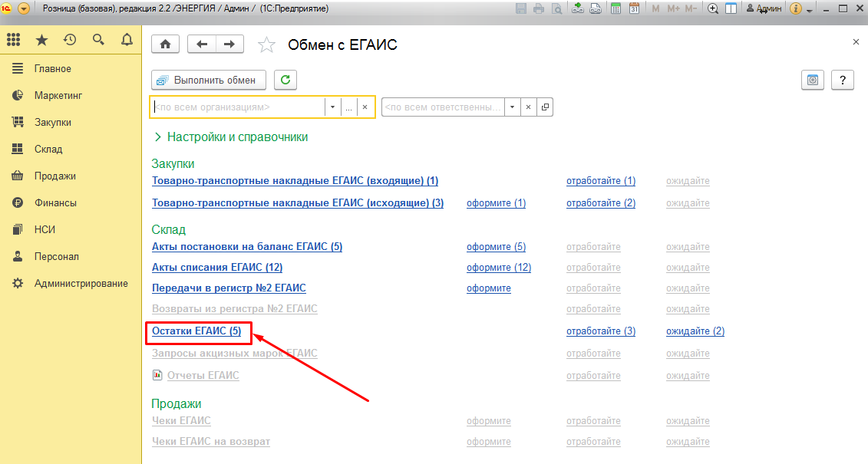Clear the organization filter with X
Viewport: 868px width, 464px height.
365,107
